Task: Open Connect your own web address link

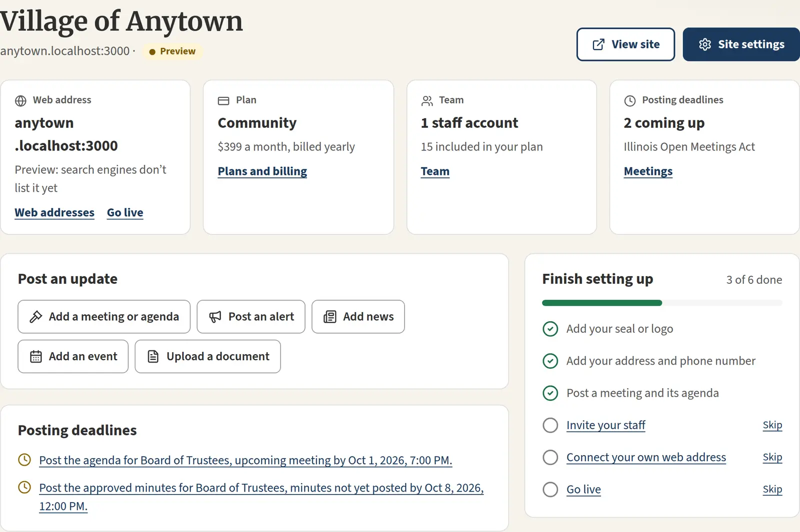Action: [x=646, y=457]
